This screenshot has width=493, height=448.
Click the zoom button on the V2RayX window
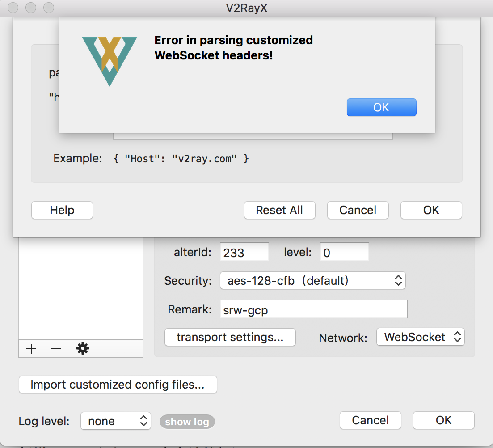(48, 8)
